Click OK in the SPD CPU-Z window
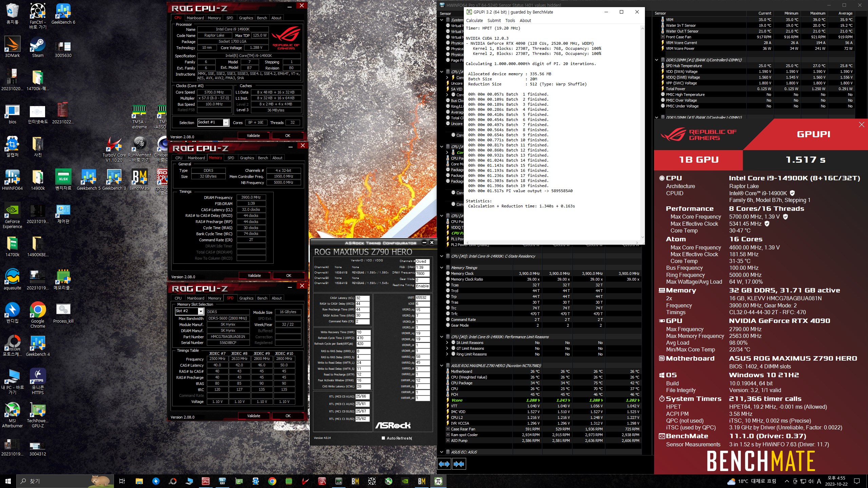 pyautogui.click(x=288, y=416)
